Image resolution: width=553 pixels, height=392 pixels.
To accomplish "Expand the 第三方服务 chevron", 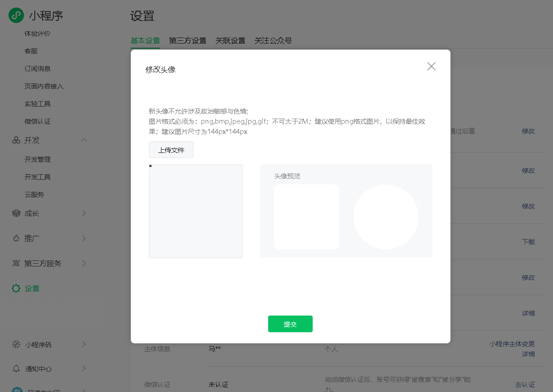I will tap(84, 263).
